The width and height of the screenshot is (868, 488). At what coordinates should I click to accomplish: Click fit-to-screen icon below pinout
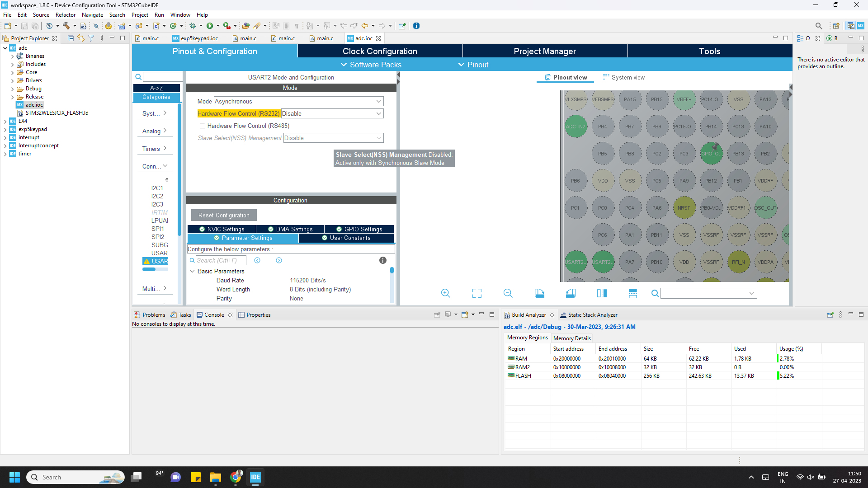[x=476, y=293]
